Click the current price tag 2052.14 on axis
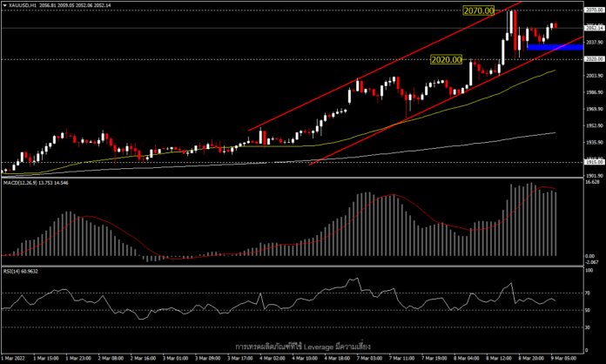 [x=595, y=28]
